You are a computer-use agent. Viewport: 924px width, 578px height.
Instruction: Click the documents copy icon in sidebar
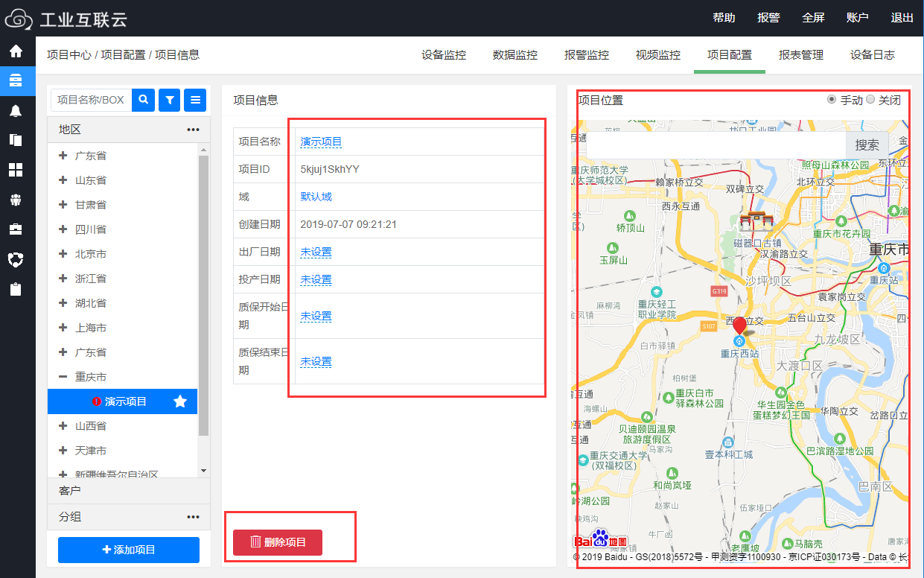(x=16, y=140)
